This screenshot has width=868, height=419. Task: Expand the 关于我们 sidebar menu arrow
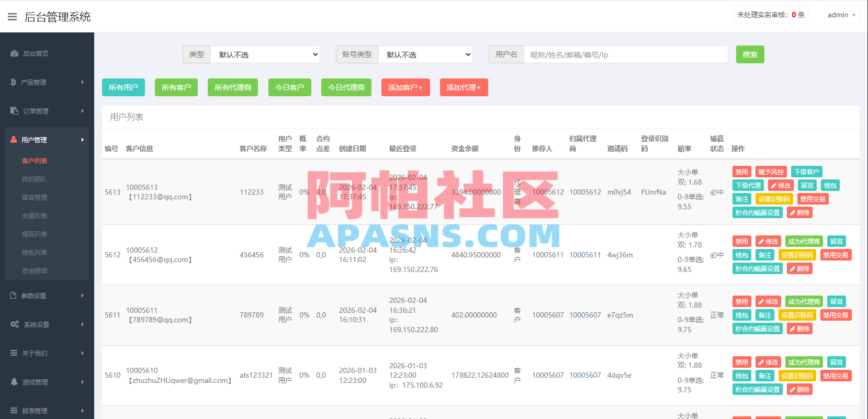pos(83,353)
